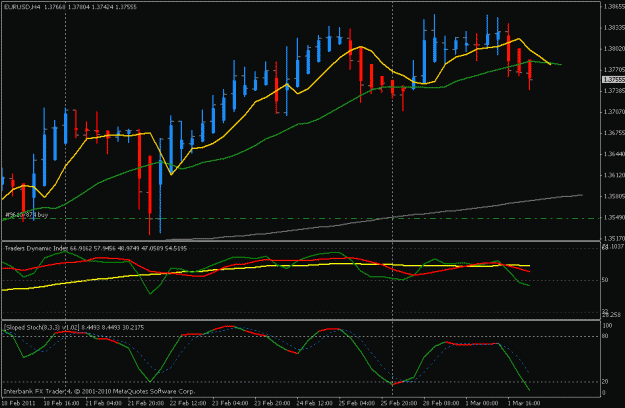Select the low price value 1.37424

click(102, 7)
